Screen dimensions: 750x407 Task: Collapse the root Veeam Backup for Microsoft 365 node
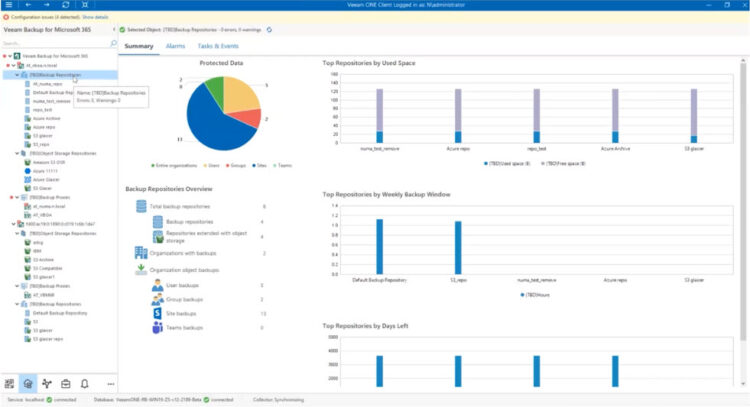[x=10, y=56]
